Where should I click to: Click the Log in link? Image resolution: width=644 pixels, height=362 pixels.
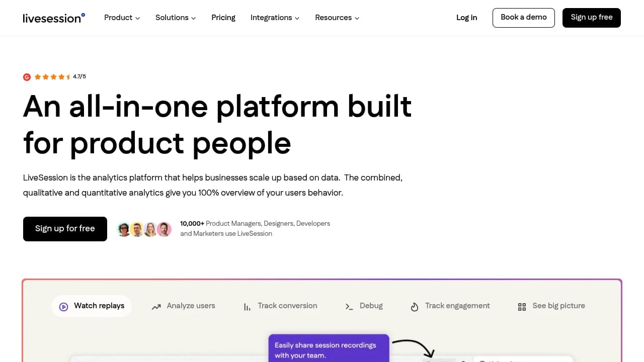(466, 18)
